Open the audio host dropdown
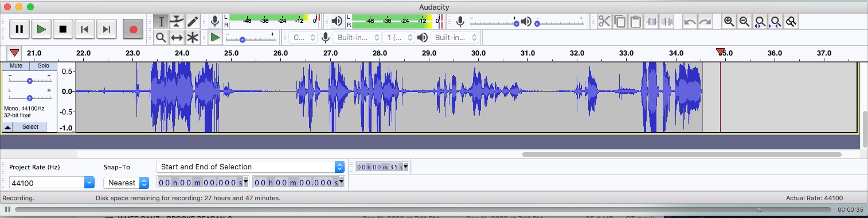 pyautogui.click(x=303, y=38)
